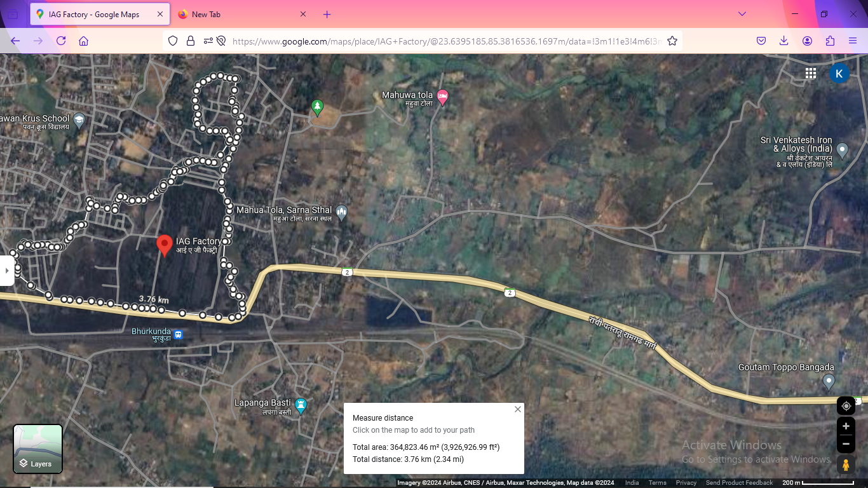
Task: Reload the Google Maps page
Action: coord(61,41)
